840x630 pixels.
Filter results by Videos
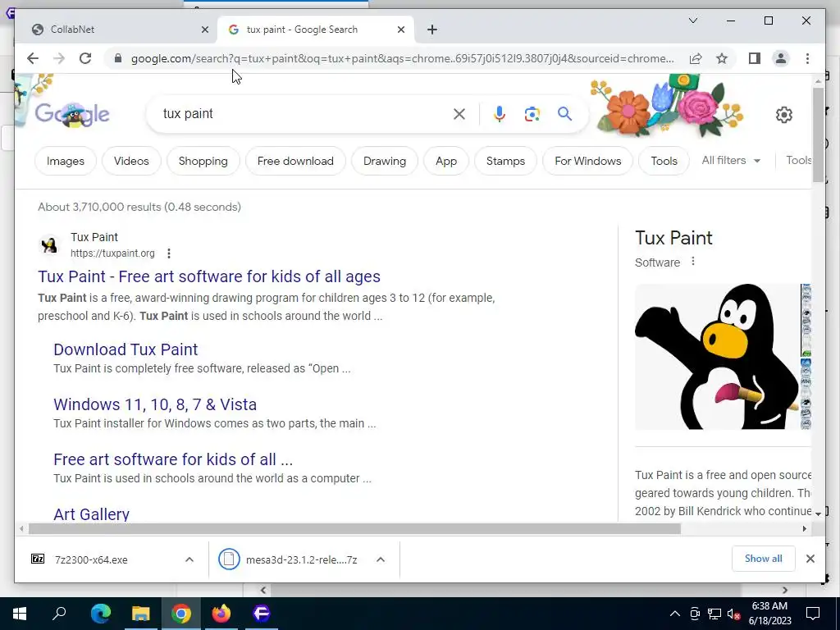pos(131,161)
